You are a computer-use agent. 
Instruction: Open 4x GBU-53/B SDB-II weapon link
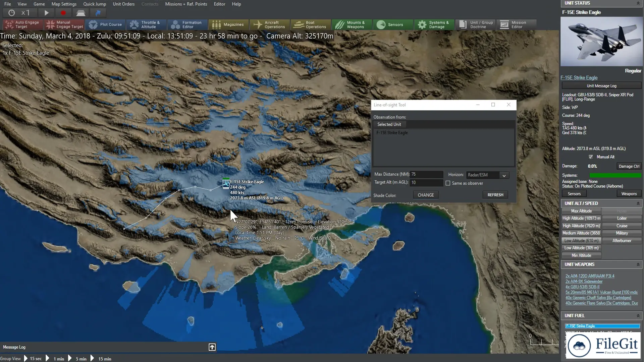tap(582, 287)
